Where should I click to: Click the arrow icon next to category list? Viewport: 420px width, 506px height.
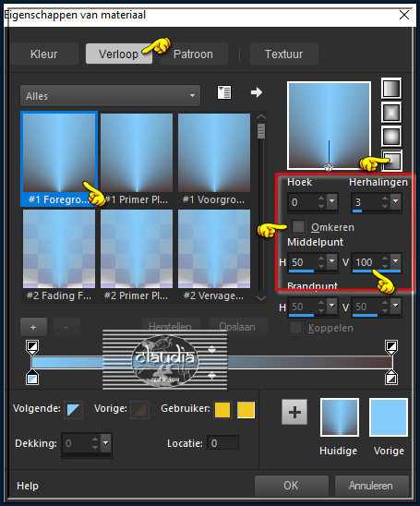click(x=257, y=92)
